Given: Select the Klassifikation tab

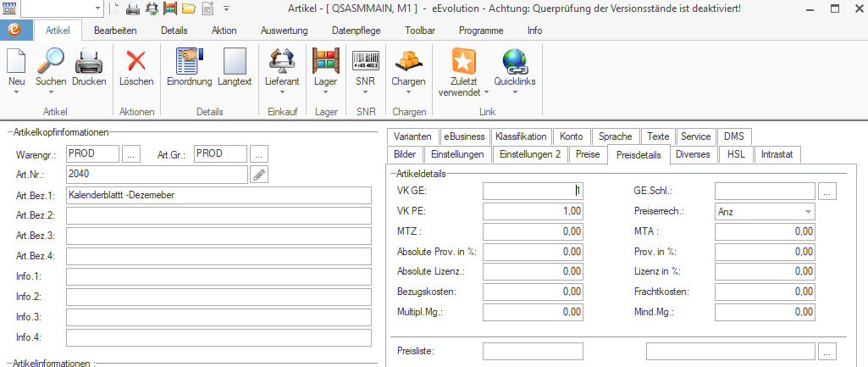Looking at the screenshot, I should click(x=521, y=136).
